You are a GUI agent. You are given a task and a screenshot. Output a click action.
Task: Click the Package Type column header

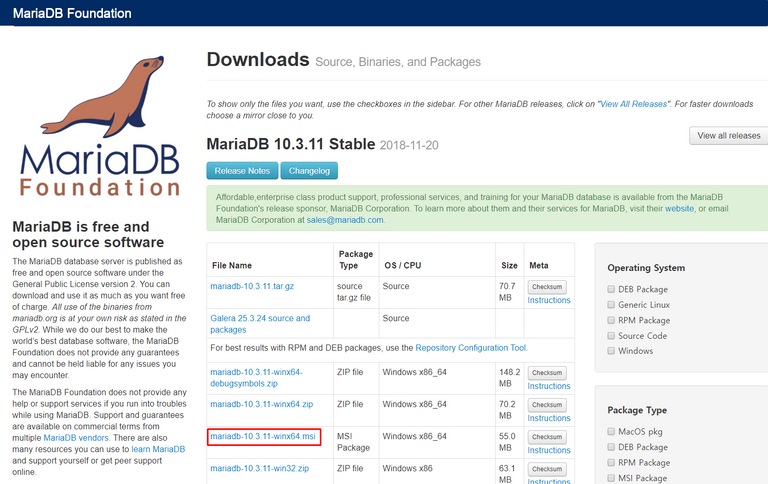click(356, 260)
